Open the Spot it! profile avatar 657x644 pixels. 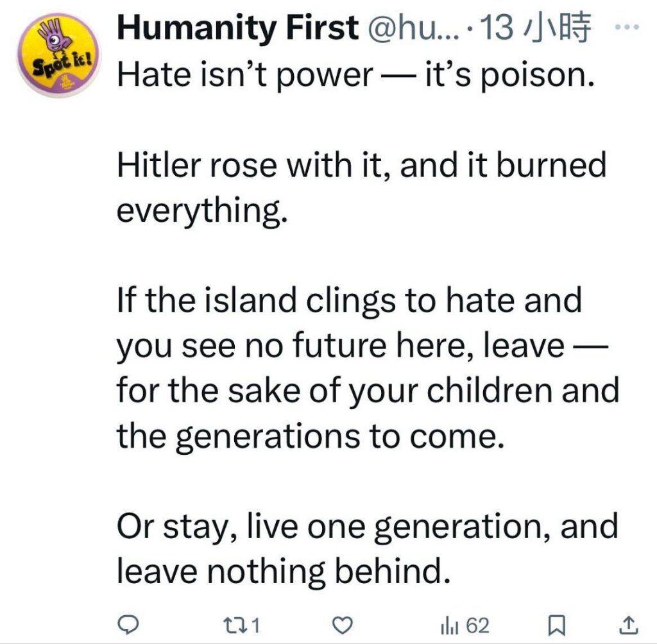[x=58, y=55]
